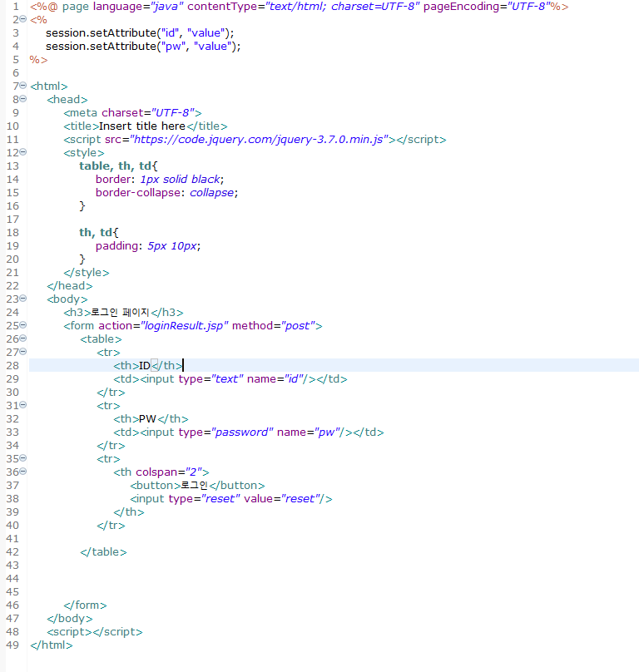Click value="reset" attribute on line 38

(282, 498)
